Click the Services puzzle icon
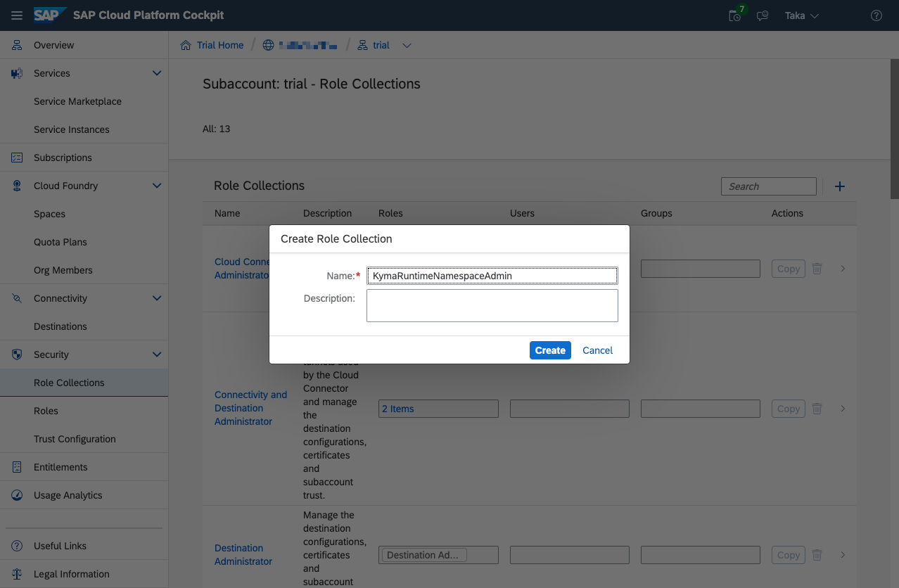 click(18, 73)
